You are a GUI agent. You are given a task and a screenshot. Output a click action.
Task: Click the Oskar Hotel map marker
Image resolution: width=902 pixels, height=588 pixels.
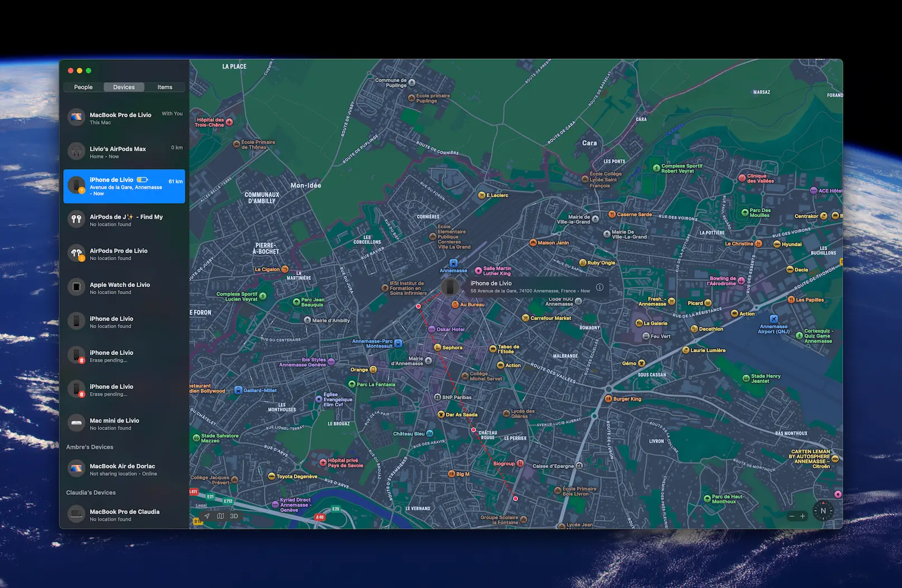[431, 329]
